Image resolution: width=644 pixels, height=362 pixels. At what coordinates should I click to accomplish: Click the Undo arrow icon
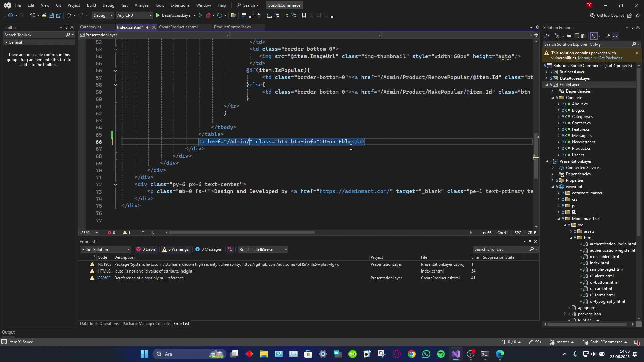[68, 15]
